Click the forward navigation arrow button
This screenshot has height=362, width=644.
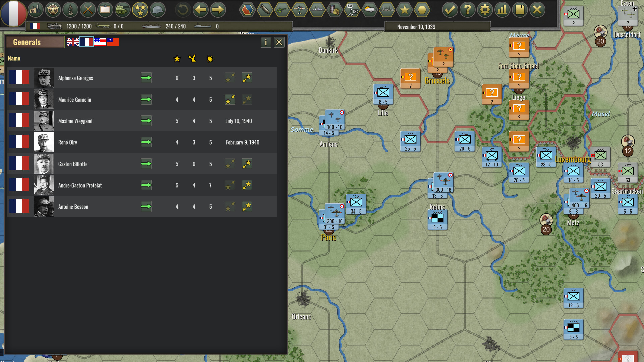click(218, 10)
